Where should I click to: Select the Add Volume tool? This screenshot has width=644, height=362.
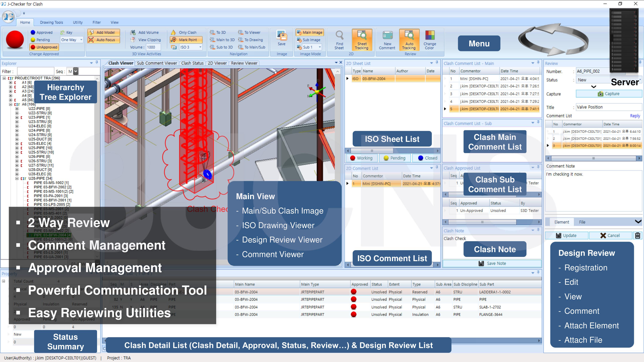[145, 32]
